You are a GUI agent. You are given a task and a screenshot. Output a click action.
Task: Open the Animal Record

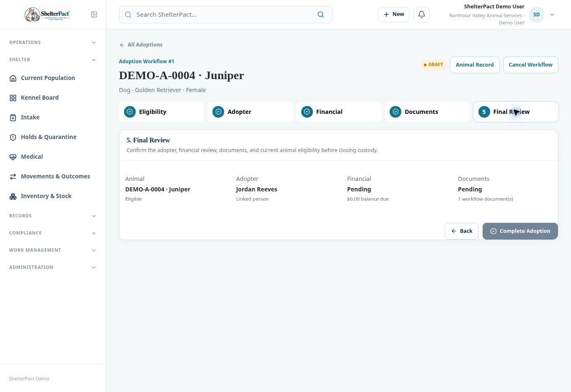pyautogui.click(x=475, y=65)
